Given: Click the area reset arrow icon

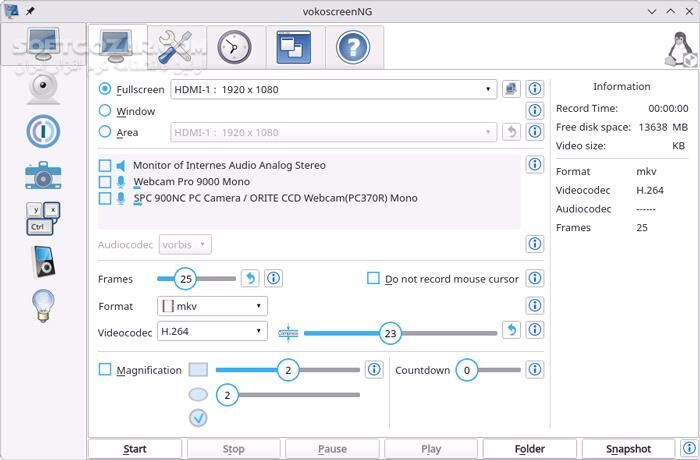Looking at the screenshot, I should click(511, 132).
